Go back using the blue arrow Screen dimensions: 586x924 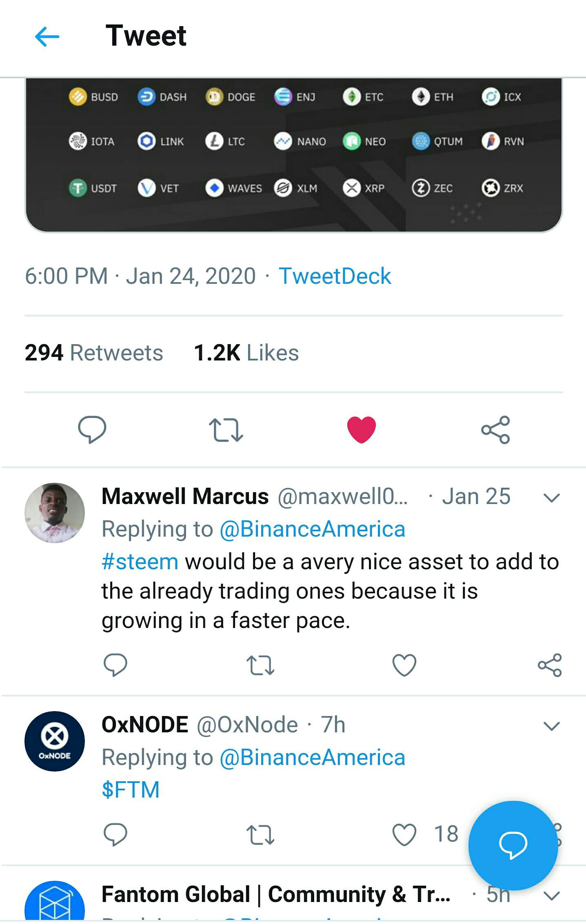pos(47,37)
